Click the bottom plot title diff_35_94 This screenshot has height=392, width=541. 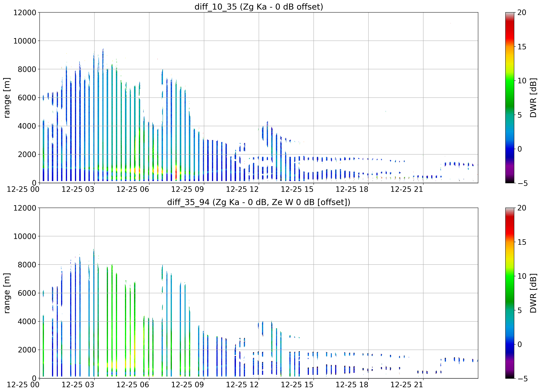coord(259,202)
